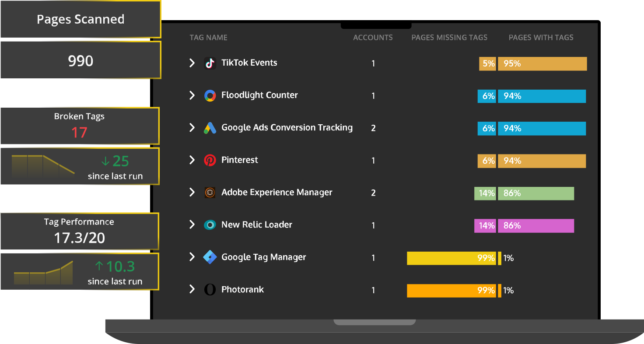Click Google Ads Conversion Tracking 94% bar
Image resolution: width=644 pixels, height=344 pixels.
pos(542,129)
